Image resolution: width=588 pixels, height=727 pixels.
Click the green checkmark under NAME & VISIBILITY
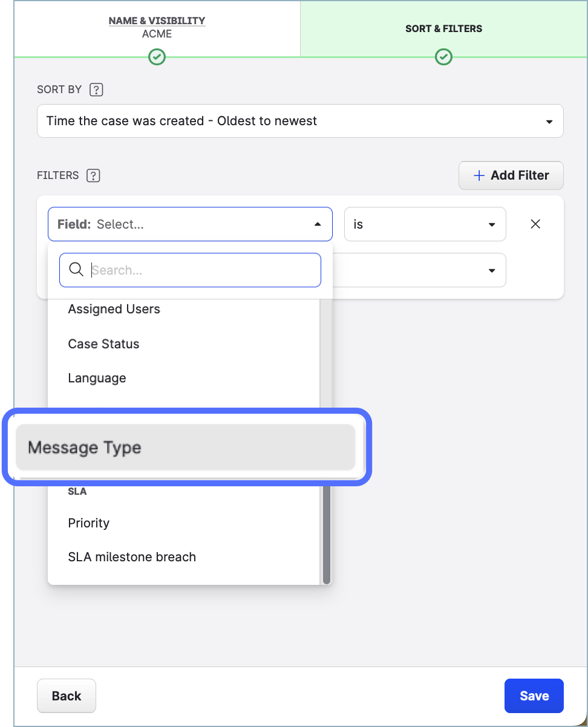click(157, 57)
